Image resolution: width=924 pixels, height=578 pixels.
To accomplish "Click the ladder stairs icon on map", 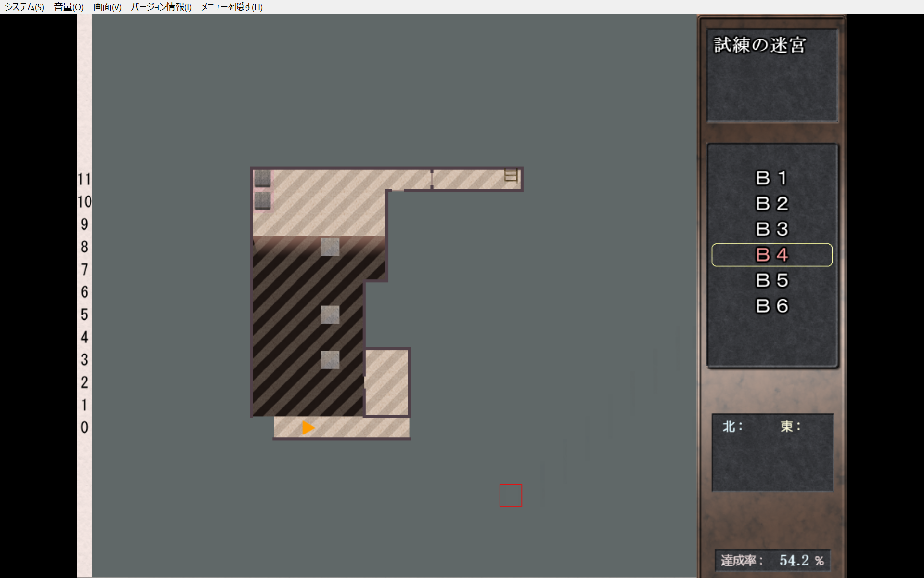I will click(x=511, y=175).
